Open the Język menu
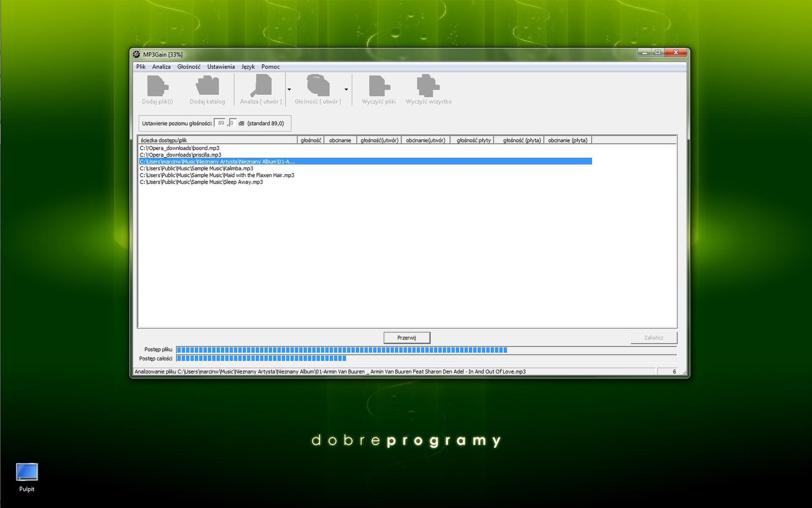The width and height of the screenshot is (812, 508). (248, 67)
